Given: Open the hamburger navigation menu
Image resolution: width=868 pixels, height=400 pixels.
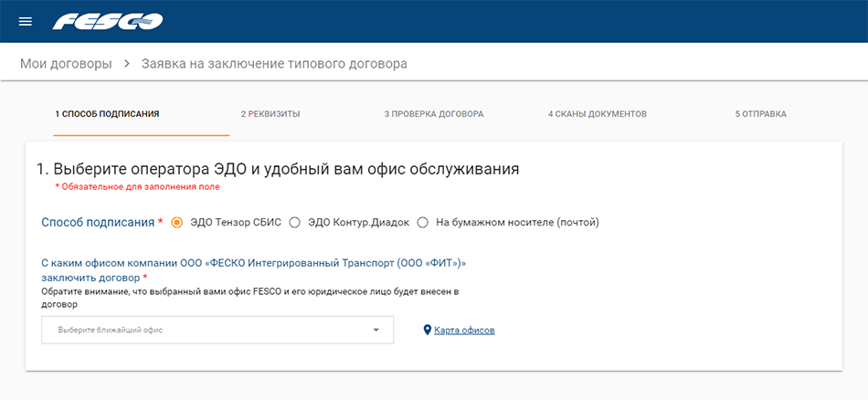Looking at the screenshot, I should (x=26, y=22).
